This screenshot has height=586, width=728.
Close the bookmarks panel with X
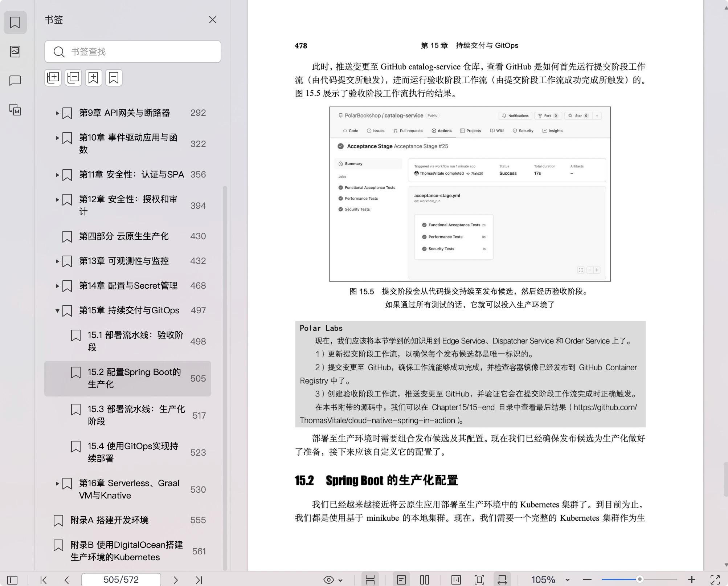(213, 20)
